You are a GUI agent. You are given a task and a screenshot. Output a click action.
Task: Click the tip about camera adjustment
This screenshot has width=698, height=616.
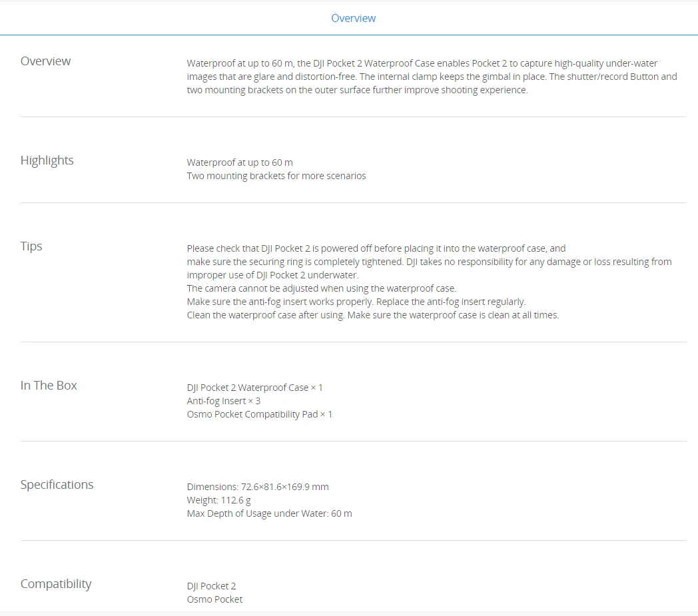click(321, 288)
